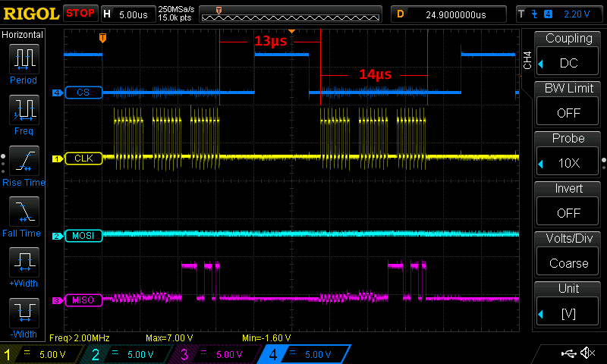Click the Freq>2.00MHz measurement result
The height and width of the screenshot is (364, 607).
[80, 337]
